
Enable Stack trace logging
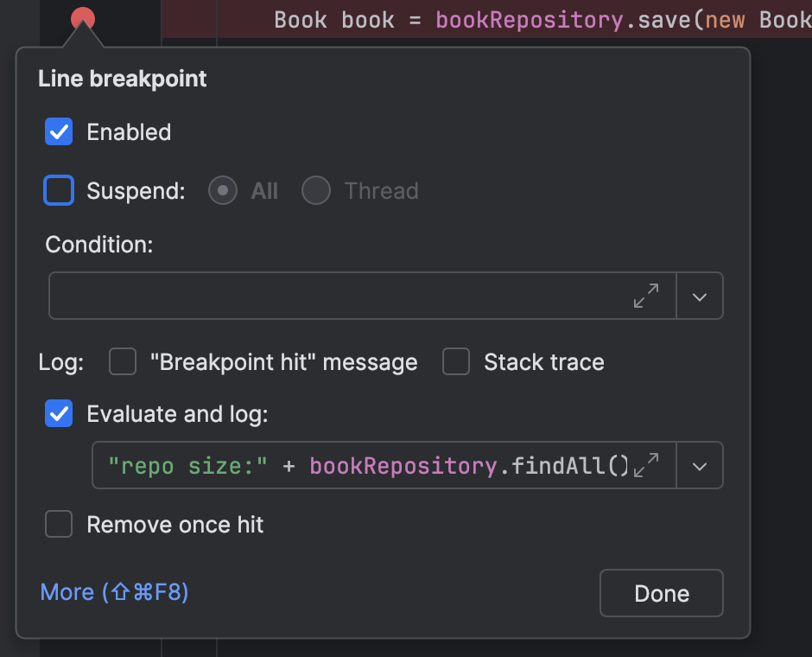tap(455, 362)
